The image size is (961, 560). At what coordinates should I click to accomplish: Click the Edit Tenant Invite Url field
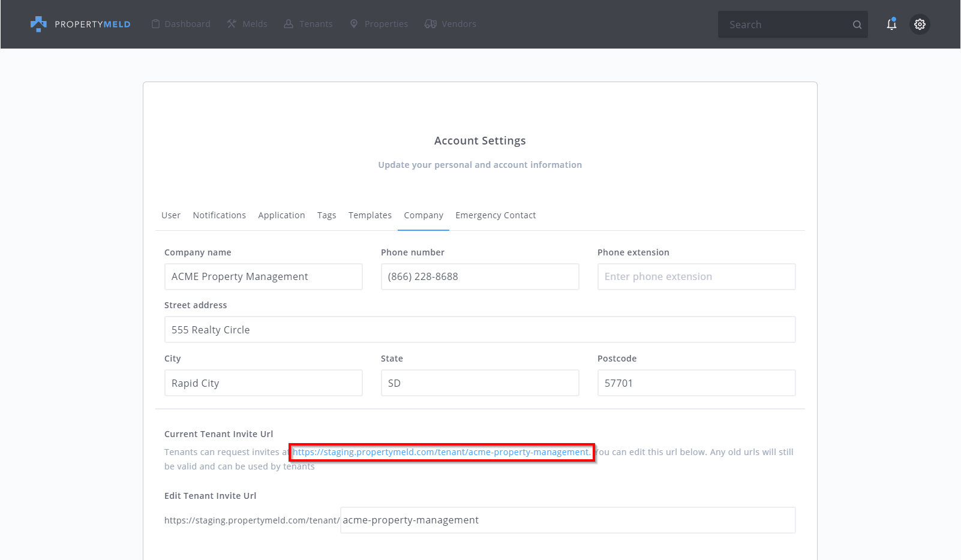(x=568, y=520)
